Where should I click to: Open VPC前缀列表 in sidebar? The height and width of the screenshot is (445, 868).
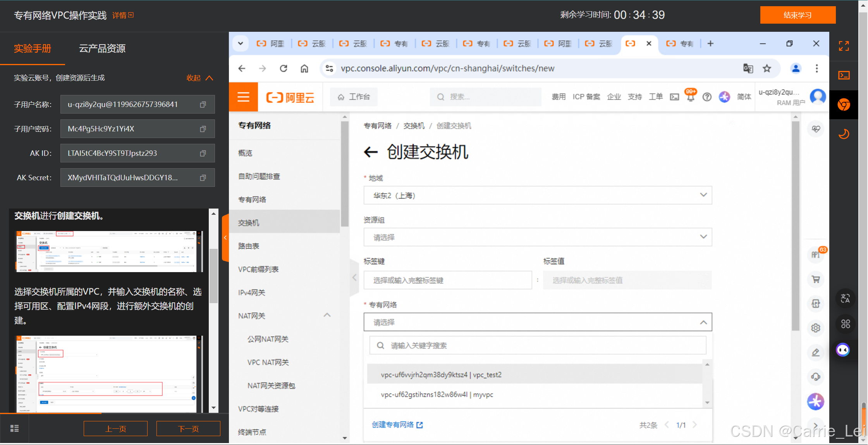258,269
